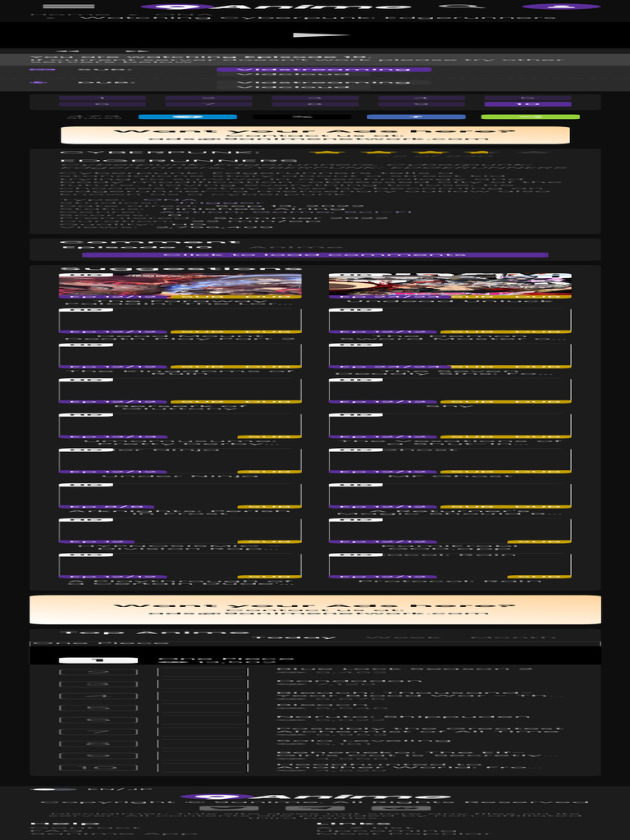Open Solo Leveling in Top Anime list
The image size is (630, 840).
point(363,741)
